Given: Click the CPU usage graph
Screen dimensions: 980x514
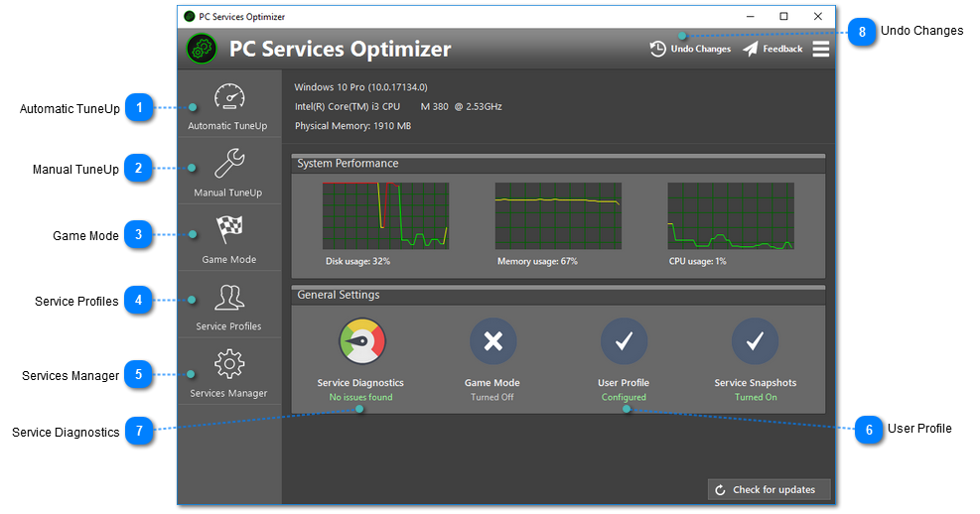Looking at the screenshot, I should pos(731,216).
